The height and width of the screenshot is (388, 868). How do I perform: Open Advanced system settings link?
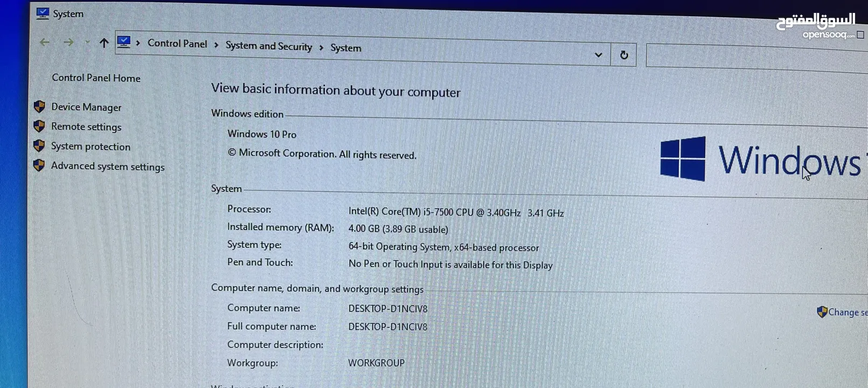(108, 167)
